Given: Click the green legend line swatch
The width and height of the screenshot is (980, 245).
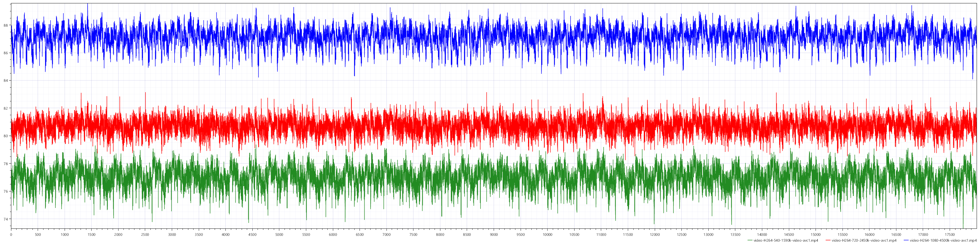Looking at the screenshot, I should coord(750,240).
